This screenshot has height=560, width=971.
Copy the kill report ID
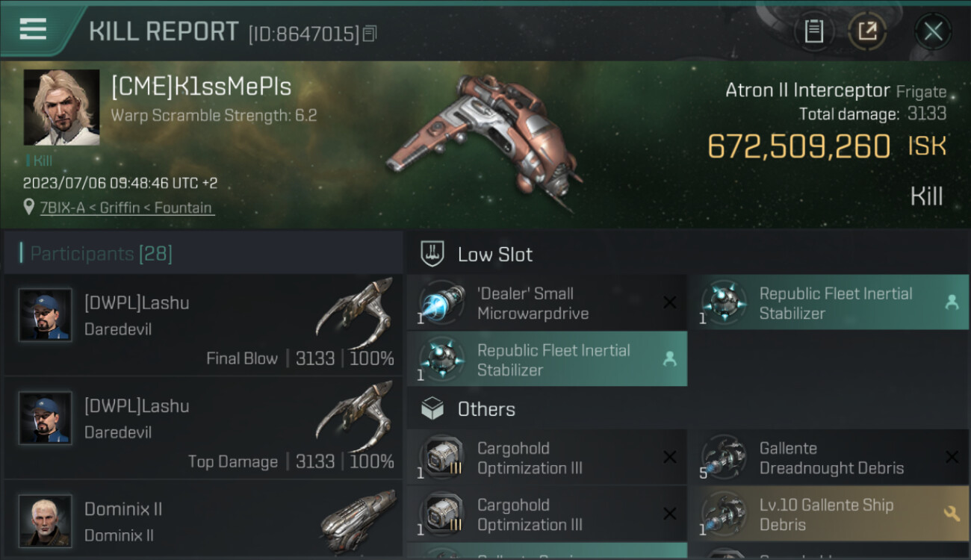(x=370, y=33)
